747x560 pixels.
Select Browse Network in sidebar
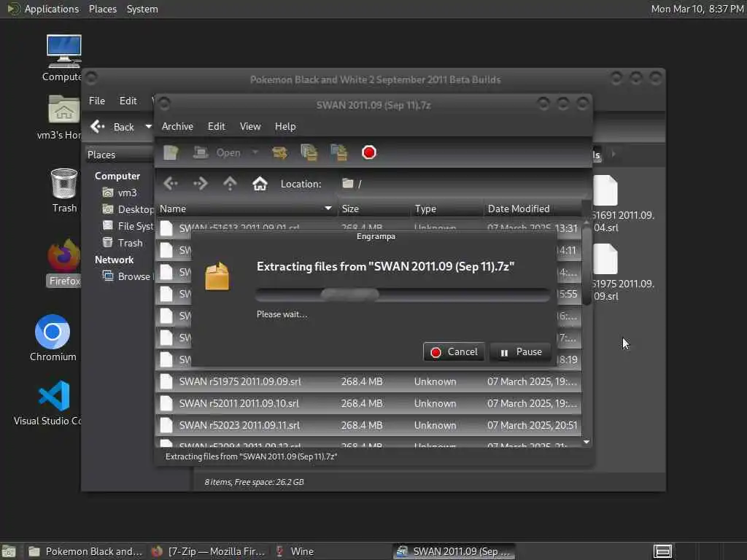128,276
